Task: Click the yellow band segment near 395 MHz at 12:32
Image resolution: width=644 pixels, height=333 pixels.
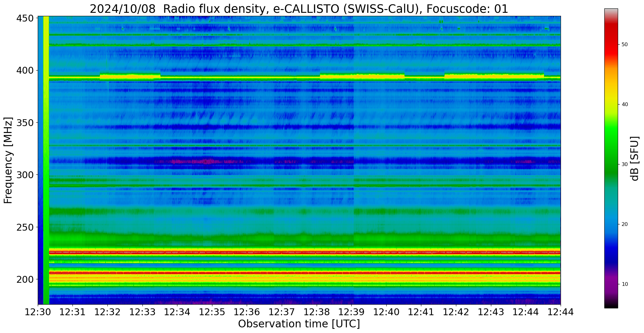Action: coord(130,76)
